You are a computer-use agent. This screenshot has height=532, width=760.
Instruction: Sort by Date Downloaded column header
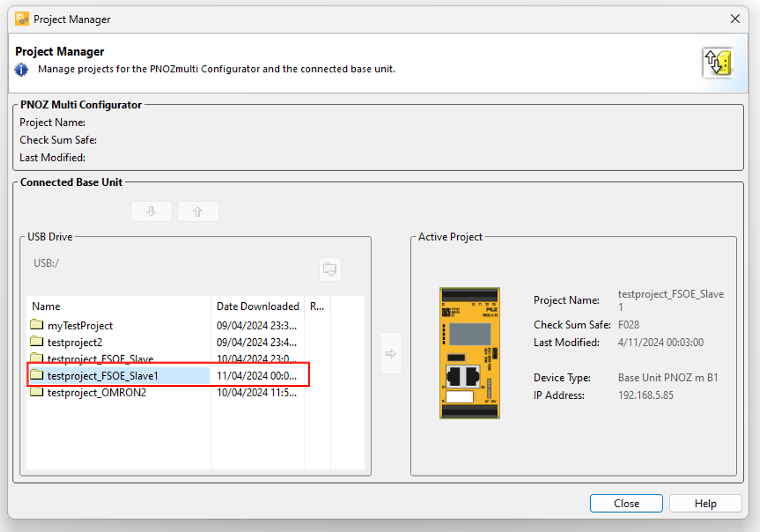[257, 306]
